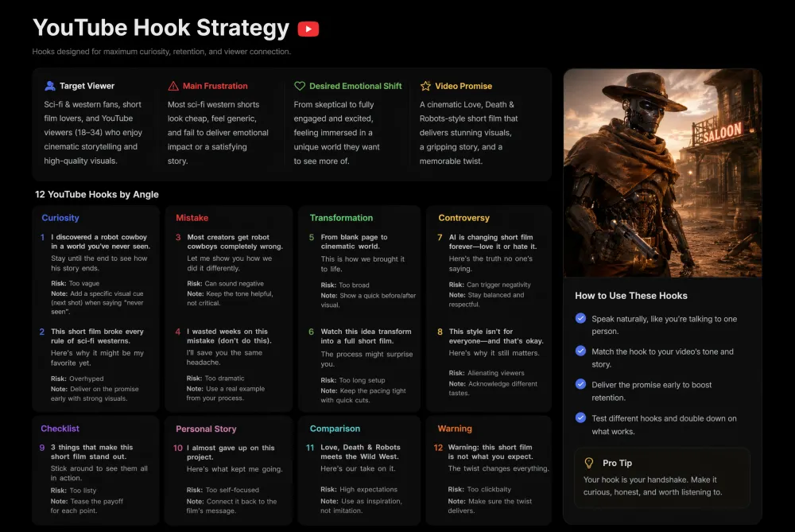Click the 'YouTube Hook Strategy' title

point(161,28)
